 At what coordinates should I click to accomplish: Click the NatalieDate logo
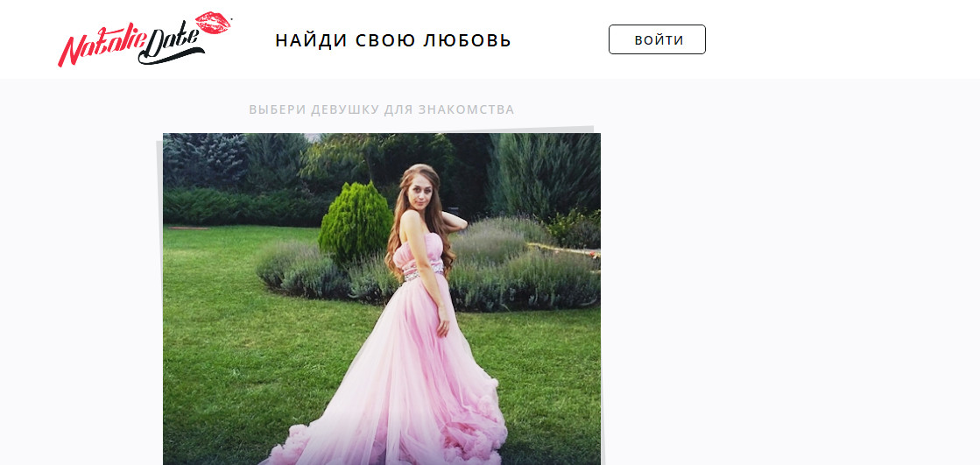click(x=145, y=39)
